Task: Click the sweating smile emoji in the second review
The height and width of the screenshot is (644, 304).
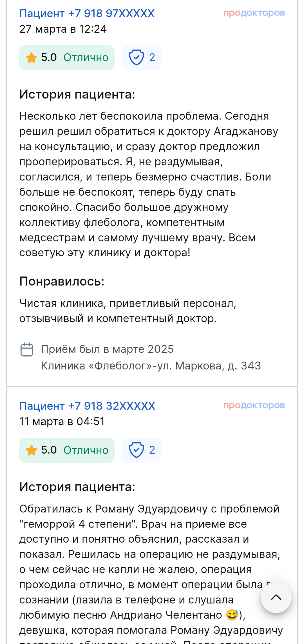Action: point(232,615)
